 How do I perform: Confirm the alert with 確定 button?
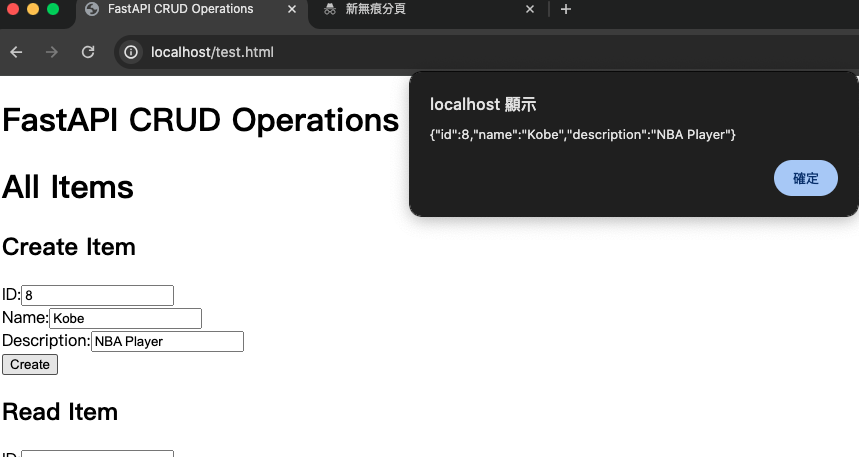[805, 178]
